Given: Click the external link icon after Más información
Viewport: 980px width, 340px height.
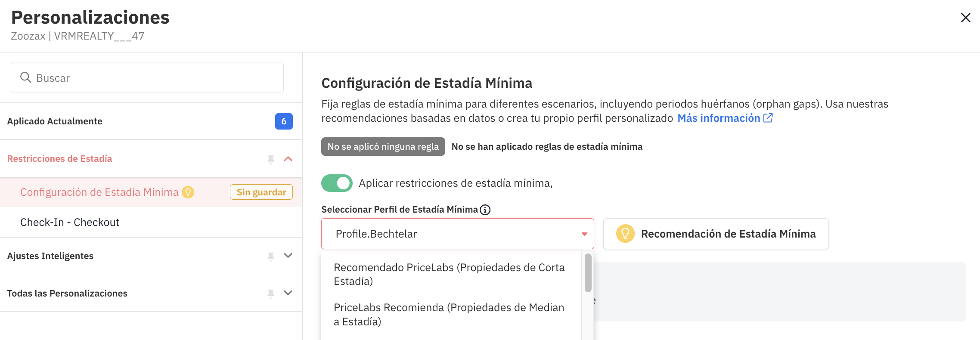Looking at the screenshot, I should (x=768, y=118).
